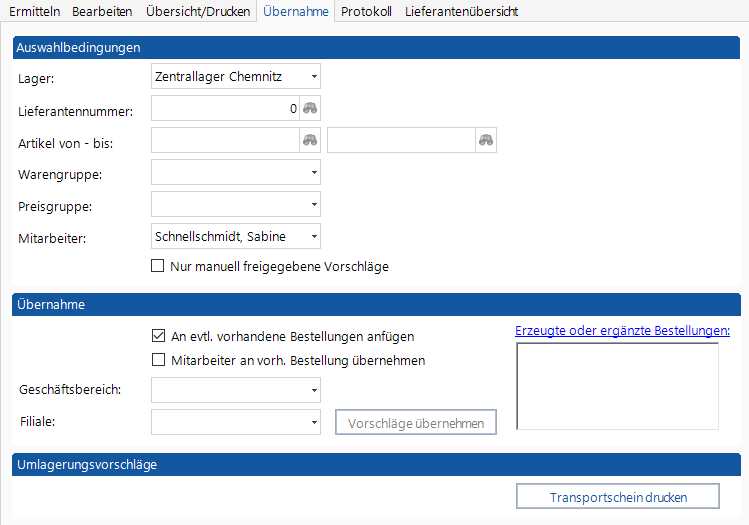Go to the Lieferantenübersicht tab
The height and width of the screenshot is (525, 749).
[461, 11]
